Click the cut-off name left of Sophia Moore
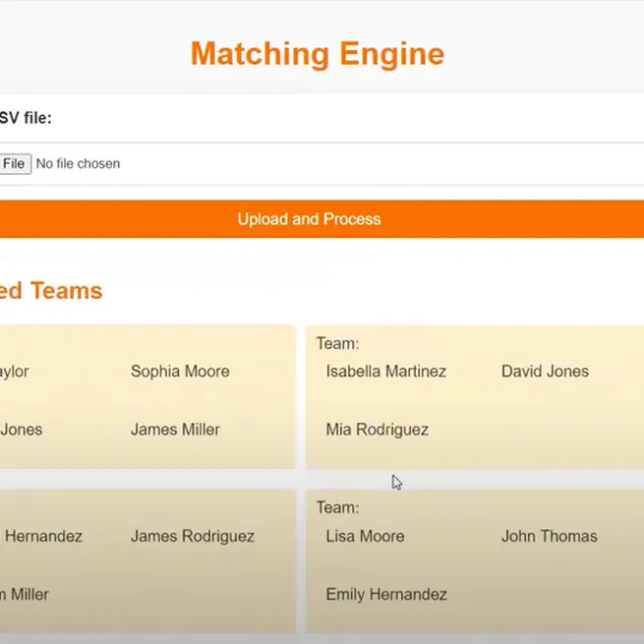 tap(14, 372)
